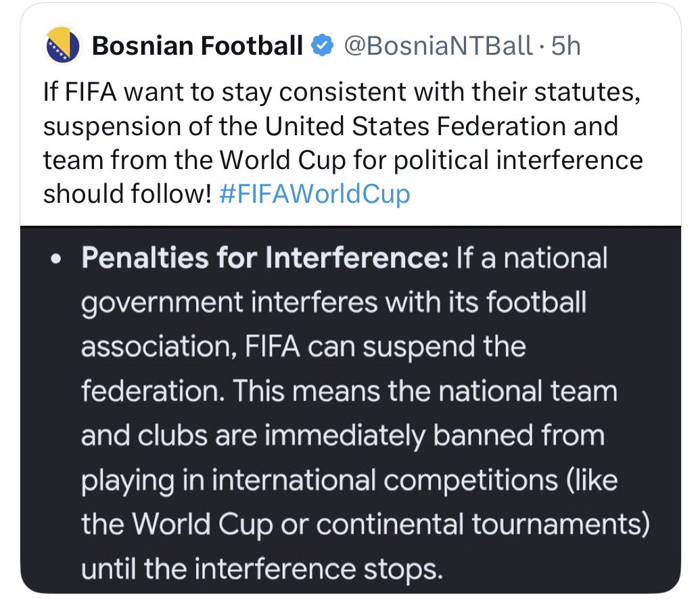This screenshot has height=599, width=700.
Task: Click the tweet's first line starting 'If FIFA want'
Action: click(x=342, y=93)
